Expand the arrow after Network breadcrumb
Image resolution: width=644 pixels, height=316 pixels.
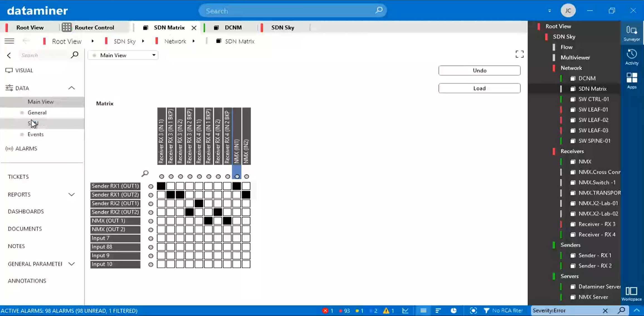tap(193, 41)
